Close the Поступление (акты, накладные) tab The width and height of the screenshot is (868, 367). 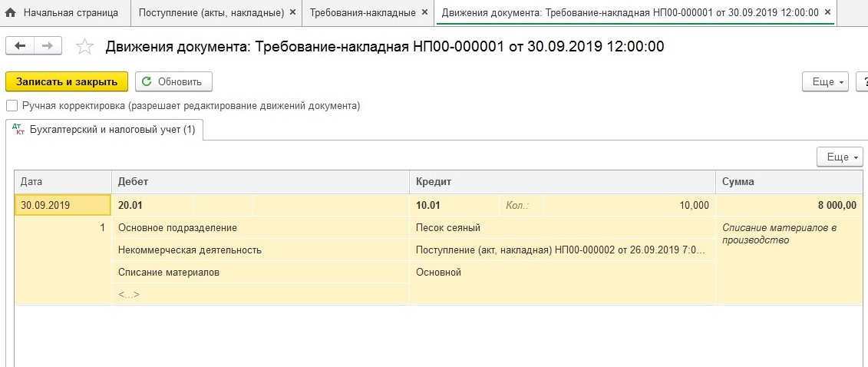[x=292, y=13]
